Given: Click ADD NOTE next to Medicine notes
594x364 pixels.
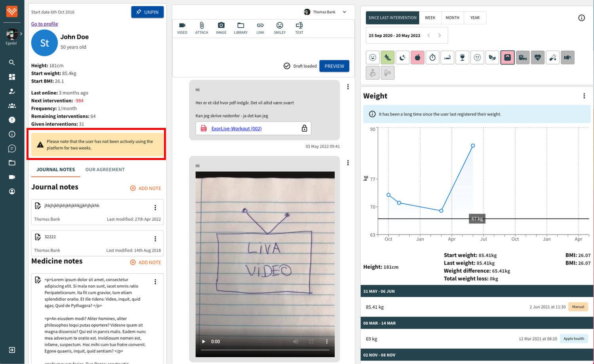Looking at the screenshot, I should pos(146,262).
